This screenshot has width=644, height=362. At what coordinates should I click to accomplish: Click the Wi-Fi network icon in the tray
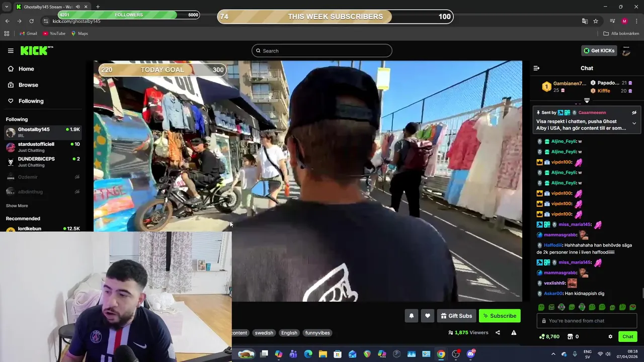pos(600,354)
